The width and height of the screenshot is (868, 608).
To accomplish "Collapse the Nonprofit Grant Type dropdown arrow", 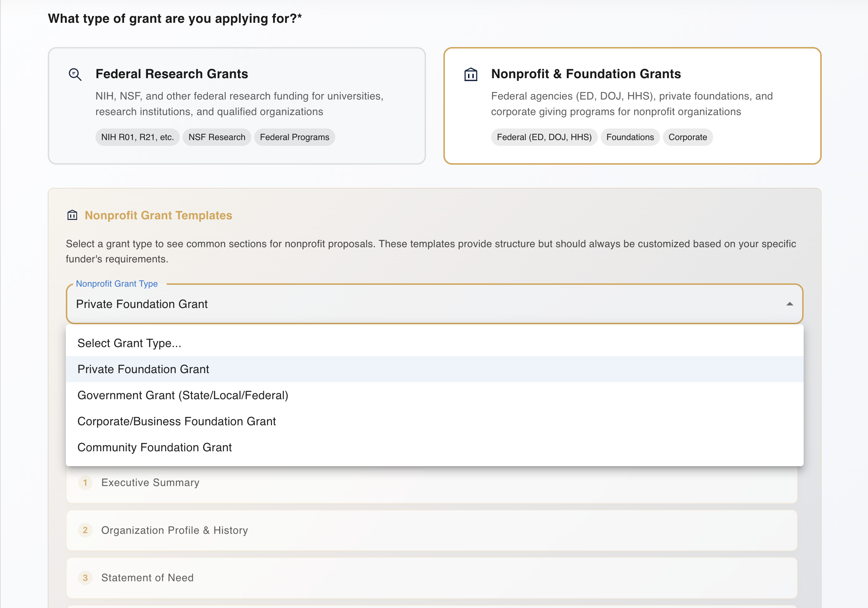I will (x=790, y=304).
